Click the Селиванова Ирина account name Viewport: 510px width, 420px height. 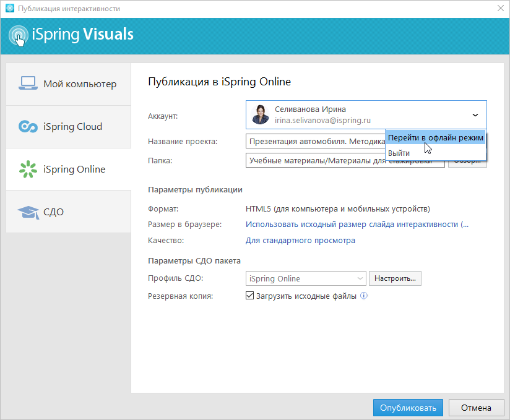click(x=310, y=109)
